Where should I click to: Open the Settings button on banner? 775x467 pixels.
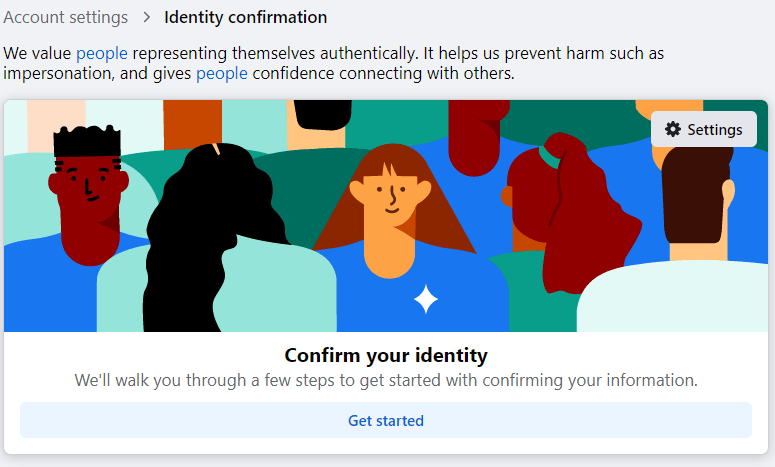coord(704,129)
